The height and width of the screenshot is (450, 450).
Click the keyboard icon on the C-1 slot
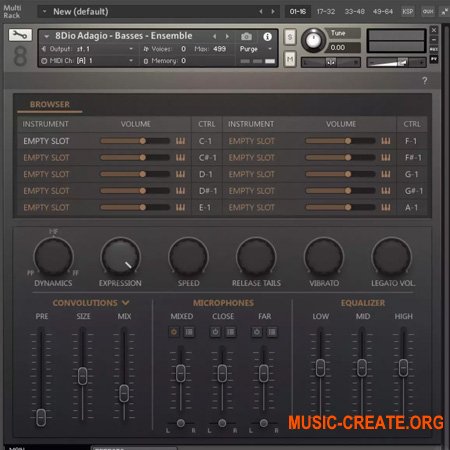coord(180,141)
